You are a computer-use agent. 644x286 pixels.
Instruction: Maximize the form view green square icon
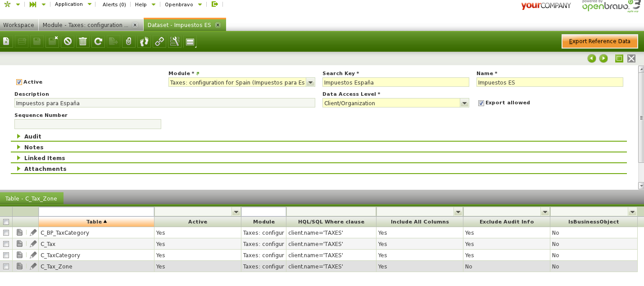619,58
